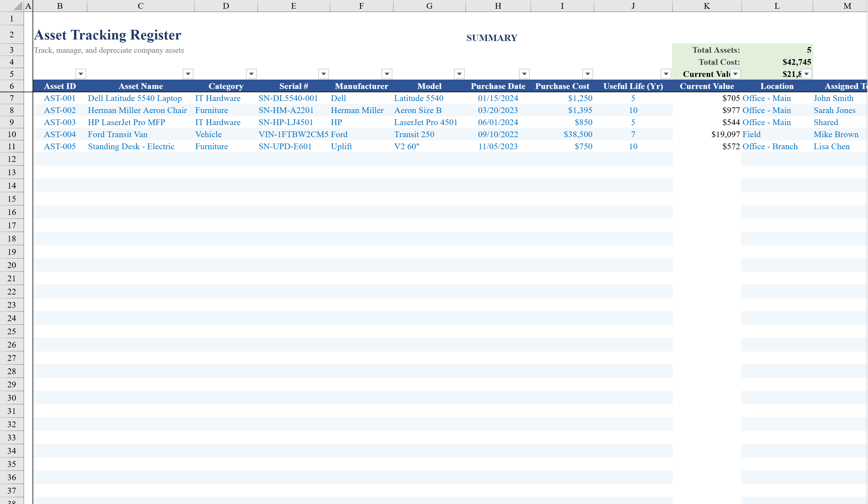868x504 pixels.
Task: Select the SUMMARY heading cell
Action: (x=492, y=38)
